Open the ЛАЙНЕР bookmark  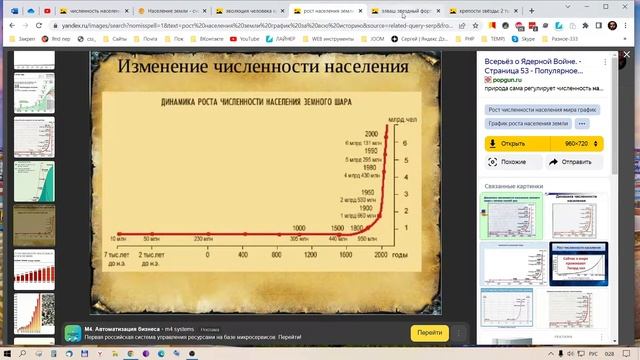[280, 39]
